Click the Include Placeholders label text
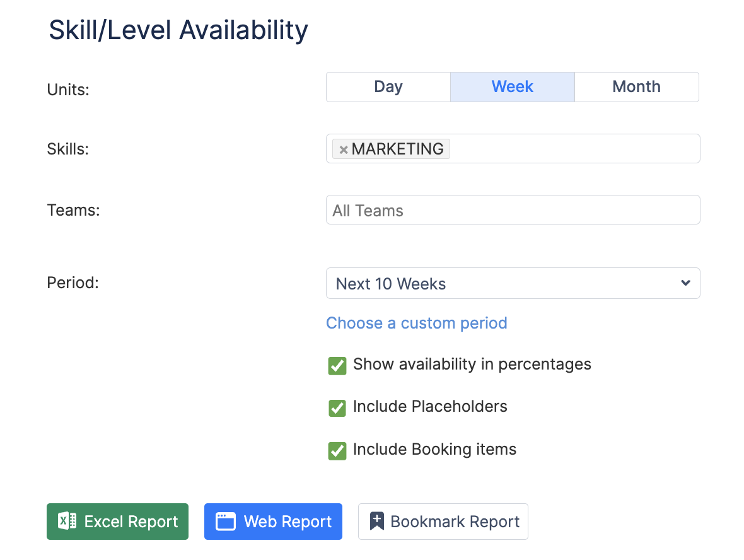Screen dimensions: 744x560 click(x=430, y=407)
